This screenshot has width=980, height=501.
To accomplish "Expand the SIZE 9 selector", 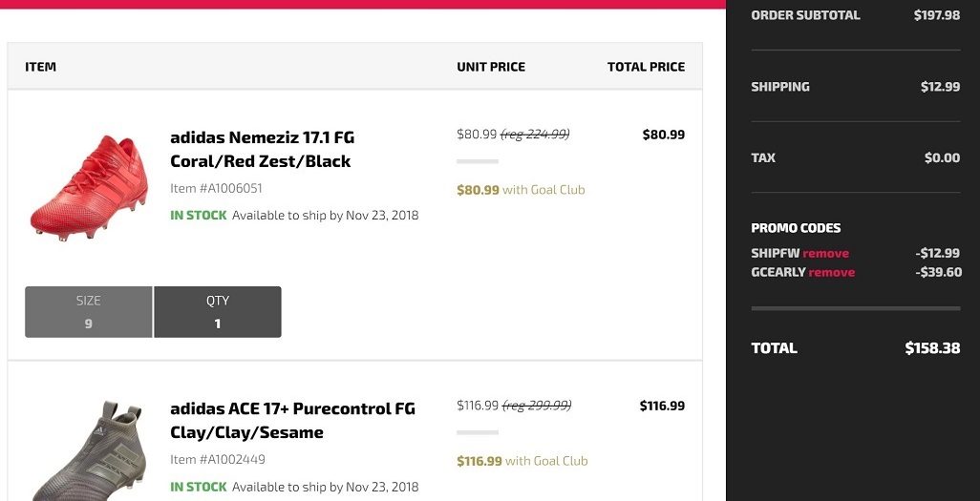I will [88, 312].
